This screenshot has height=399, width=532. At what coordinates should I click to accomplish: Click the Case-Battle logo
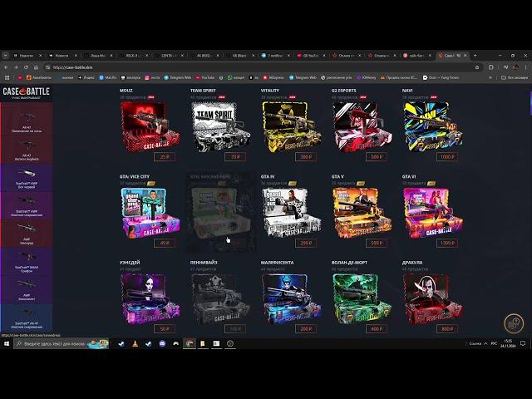tap(25, 91)
